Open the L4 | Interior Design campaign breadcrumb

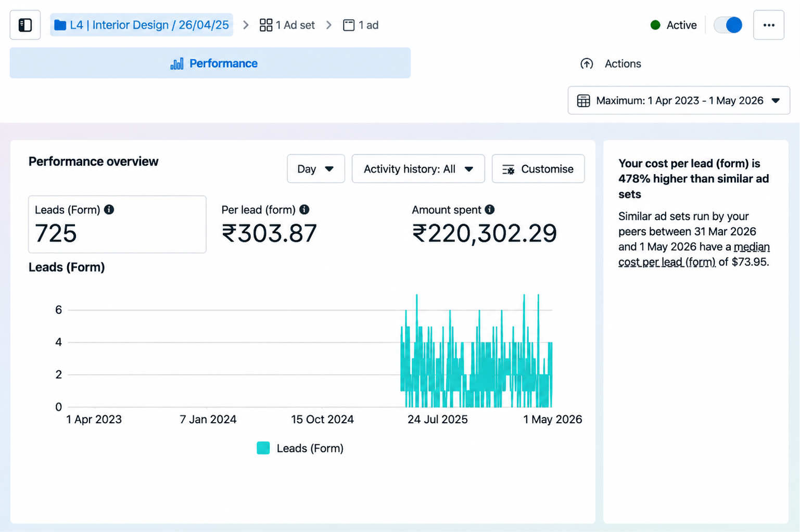click(x=142, y=25)
